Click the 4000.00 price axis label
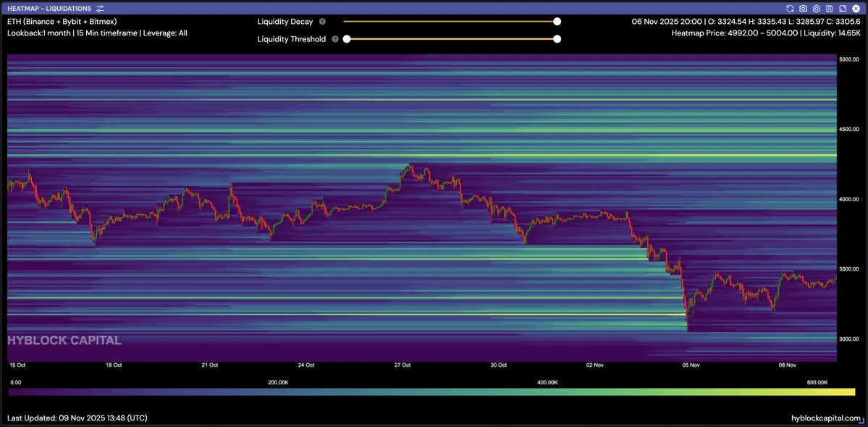Viewport: 868px width, 427px height. click(x=848, y=199)
